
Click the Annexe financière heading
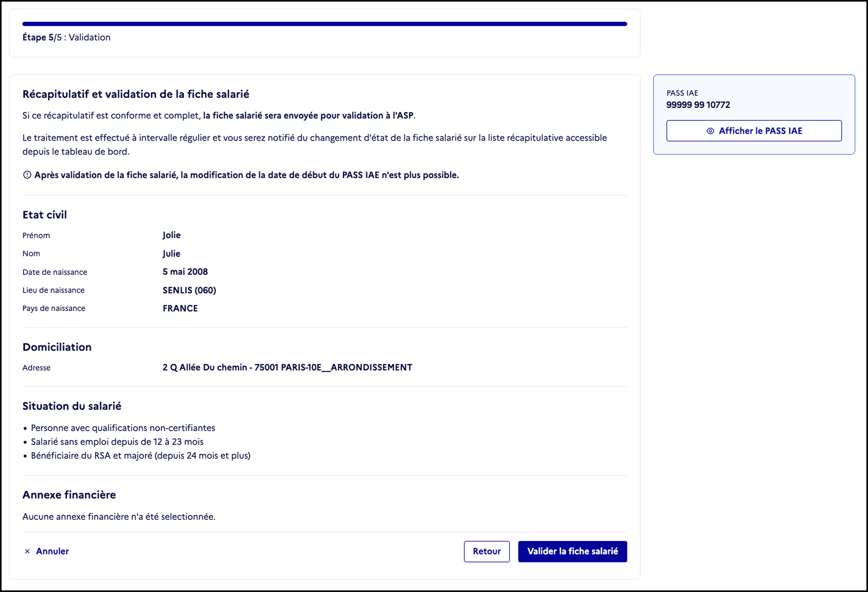tap(69, 494)
